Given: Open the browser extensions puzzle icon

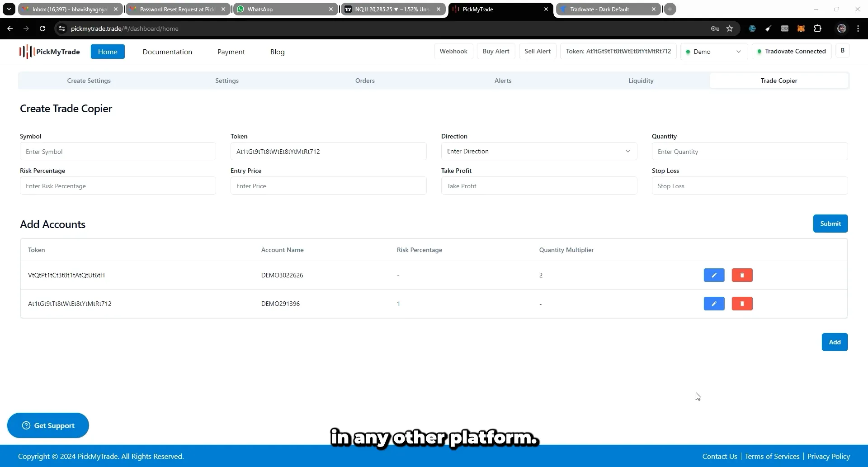Looking at the screenshot, I should pyautogui.click(x=817, y=29).
